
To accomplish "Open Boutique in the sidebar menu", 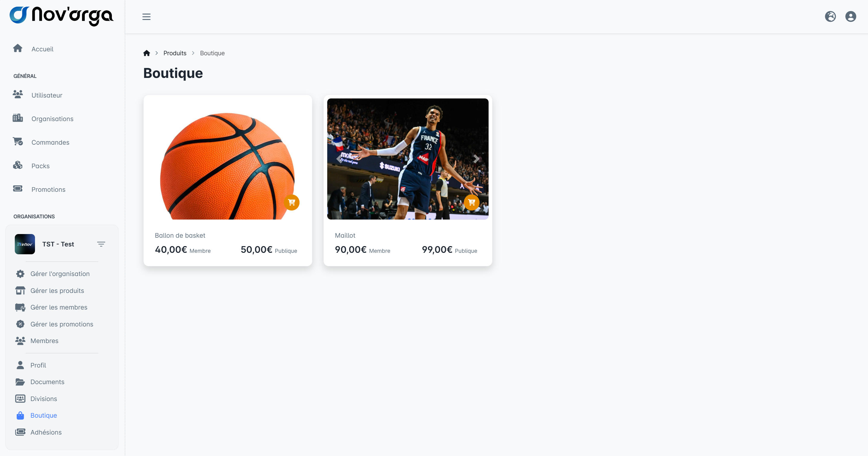I will coord(43,415).
